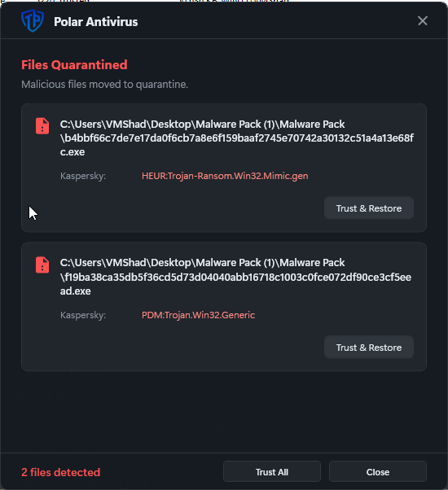
Task: Click the Trust All button
Action: [272, 471]
